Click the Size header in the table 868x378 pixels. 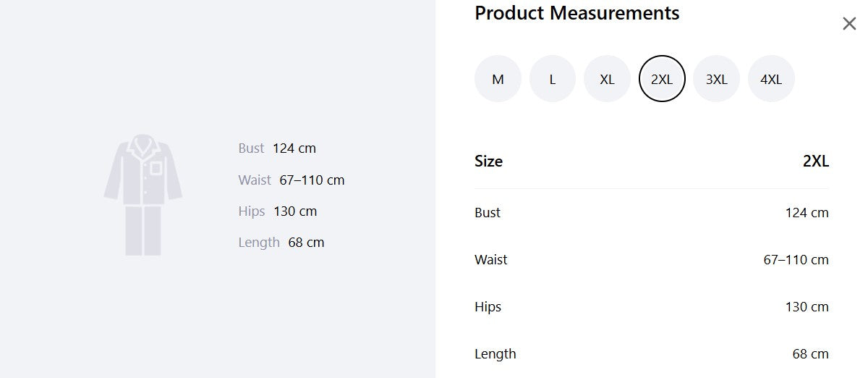[x=489, y=161]
